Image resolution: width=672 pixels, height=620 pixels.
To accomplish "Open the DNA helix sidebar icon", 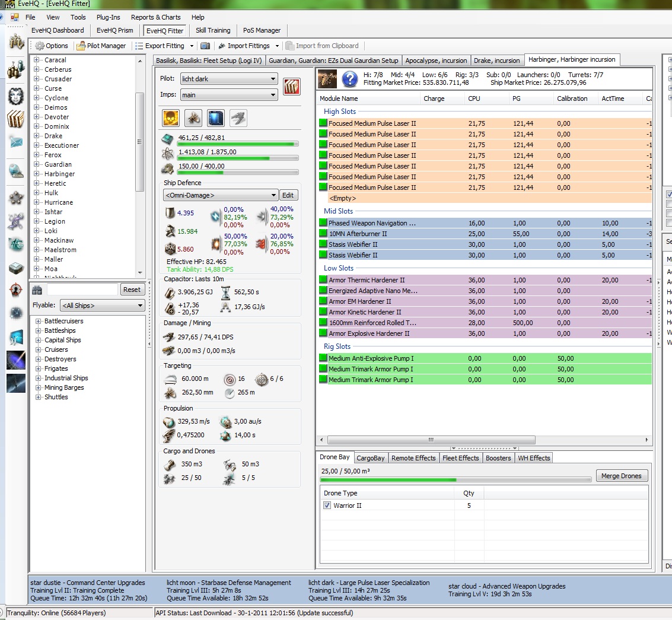I will 16,222.
